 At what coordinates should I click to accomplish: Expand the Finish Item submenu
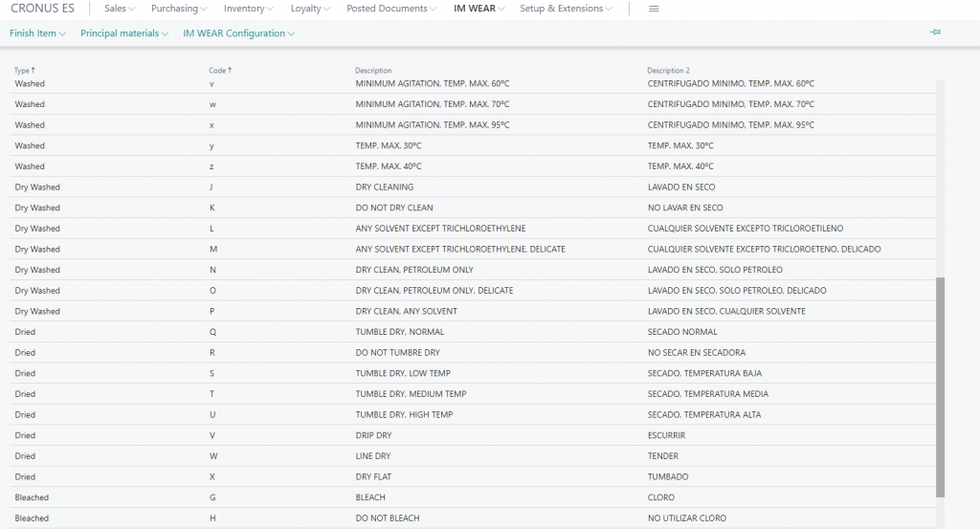click(x=37, y=33)
